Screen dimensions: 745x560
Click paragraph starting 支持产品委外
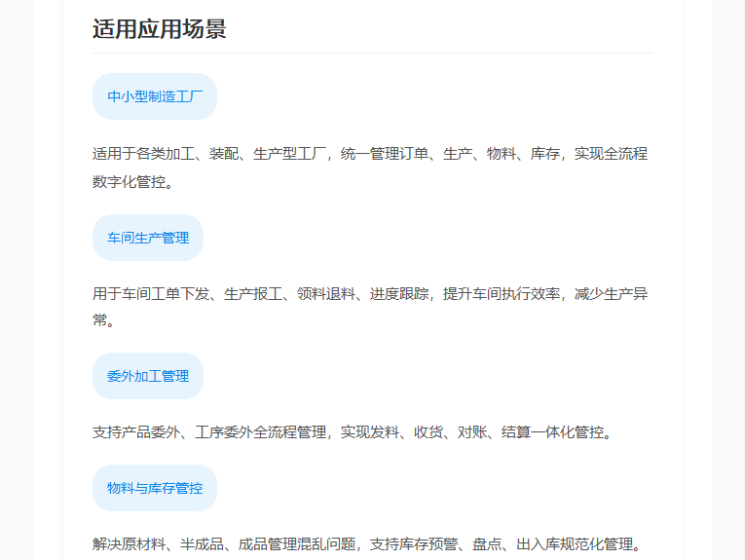(354, 431)
